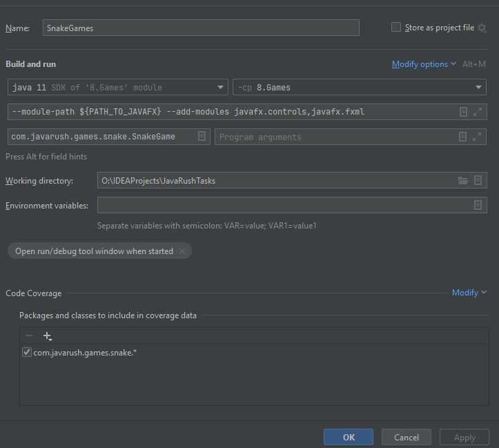Open the Modify options dropdown
The width and height of the screenshot is (499, 448).
(x=424, y=64)
